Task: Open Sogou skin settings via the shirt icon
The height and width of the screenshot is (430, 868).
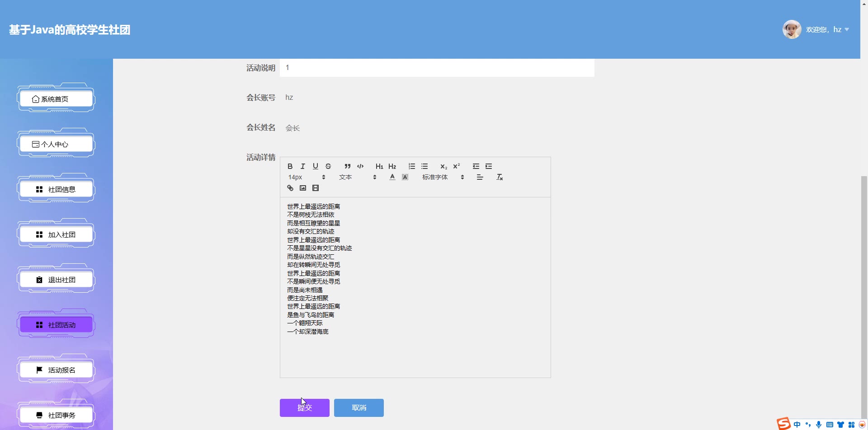Action: point(840,425)
